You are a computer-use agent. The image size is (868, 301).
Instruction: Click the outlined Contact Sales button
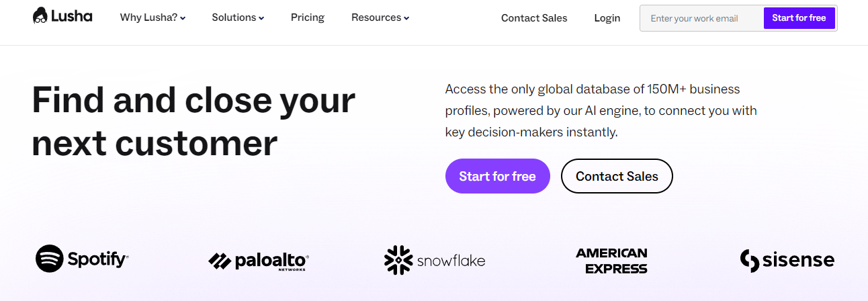[x=617, y=176]
